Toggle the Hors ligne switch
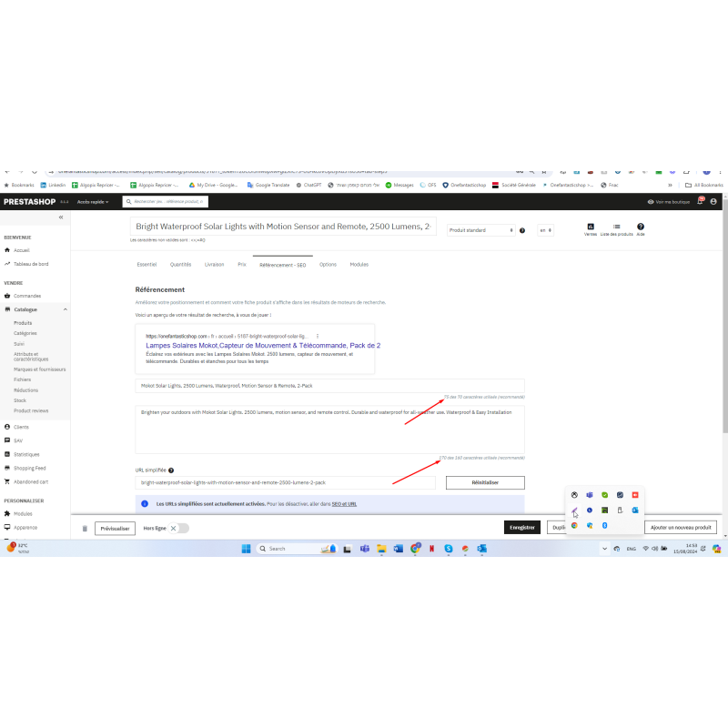Screen dimensions: 728x728 [180, 528]
